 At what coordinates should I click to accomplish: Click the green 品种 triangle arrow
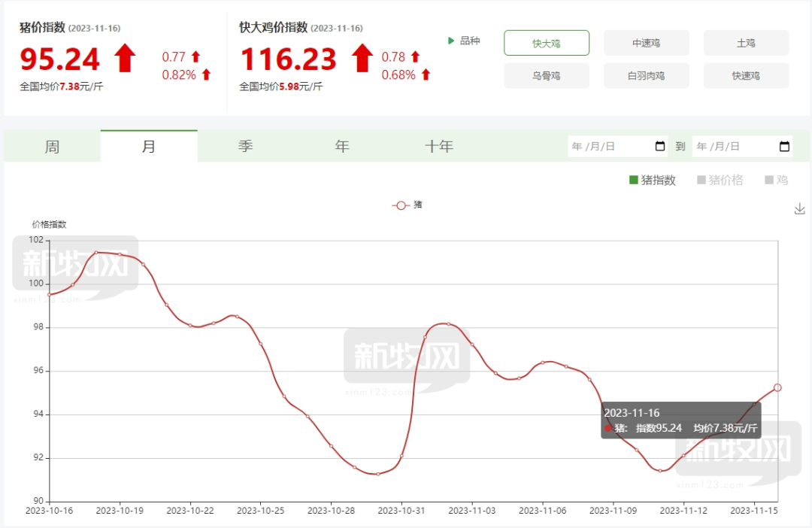click(450, 41)
